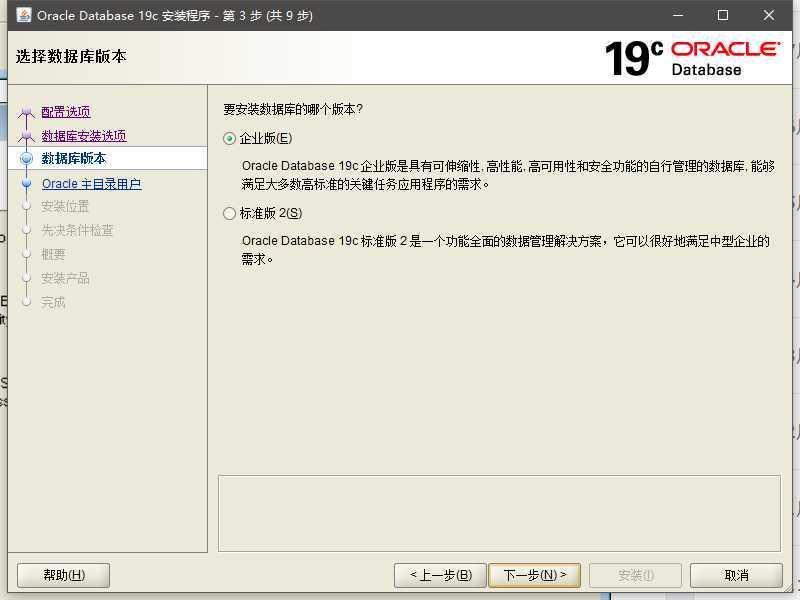Open the 数据库安装选项 step link
Viewport: 800px width, 600px height.
pos(84,136)
